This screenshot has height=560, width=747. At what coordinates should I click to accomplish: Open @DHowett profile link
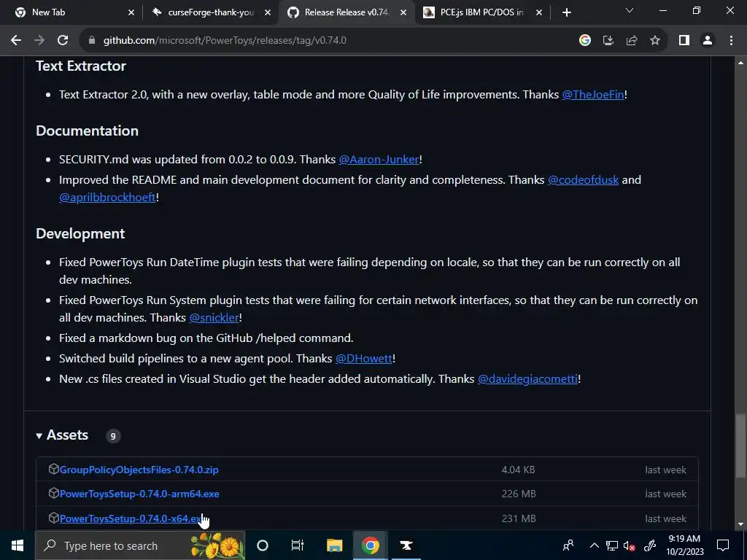click(x=364, y=358)
